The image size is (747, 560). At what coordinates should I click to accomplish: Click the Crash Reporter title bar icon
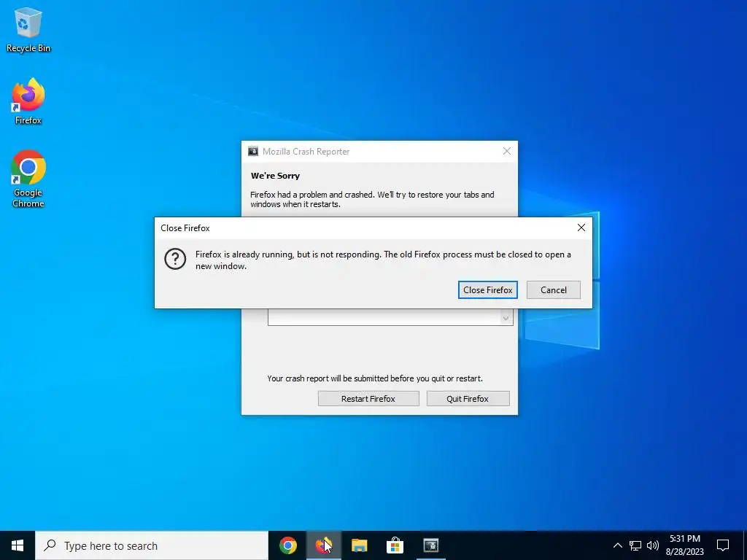coord(253,152)
